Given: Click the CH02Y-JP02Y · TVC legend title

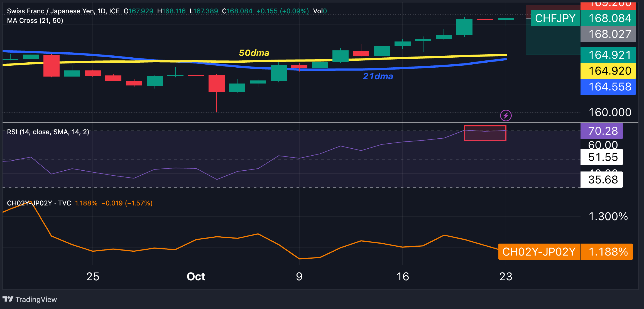Looking at the screenshot, I should [39, 203].
